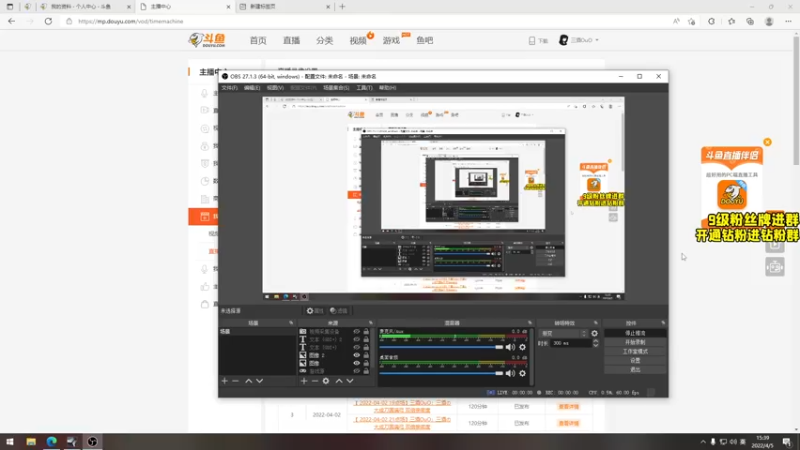Open the 编辑(E) menu in OBS
This screenshot has width=800, height=450.
[x=252, y=88]
